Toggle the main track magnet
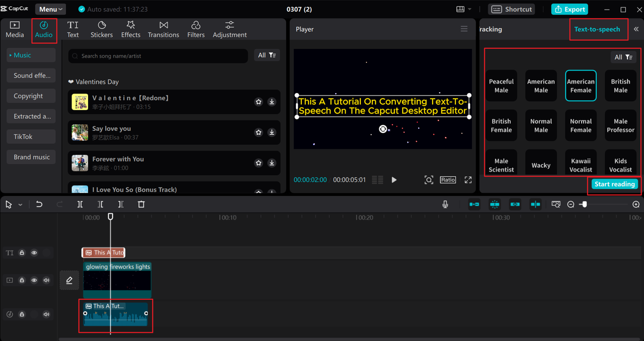 [474, 204]
